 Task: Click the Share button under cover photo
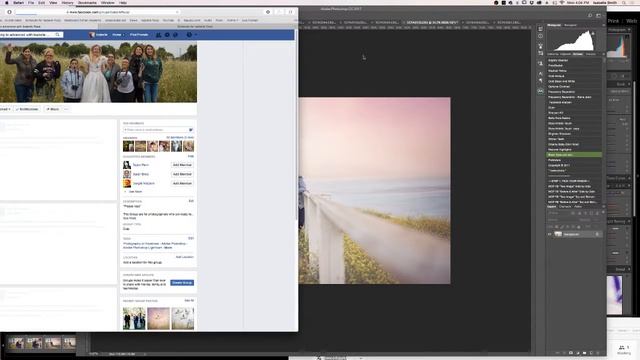coord(53,109)
